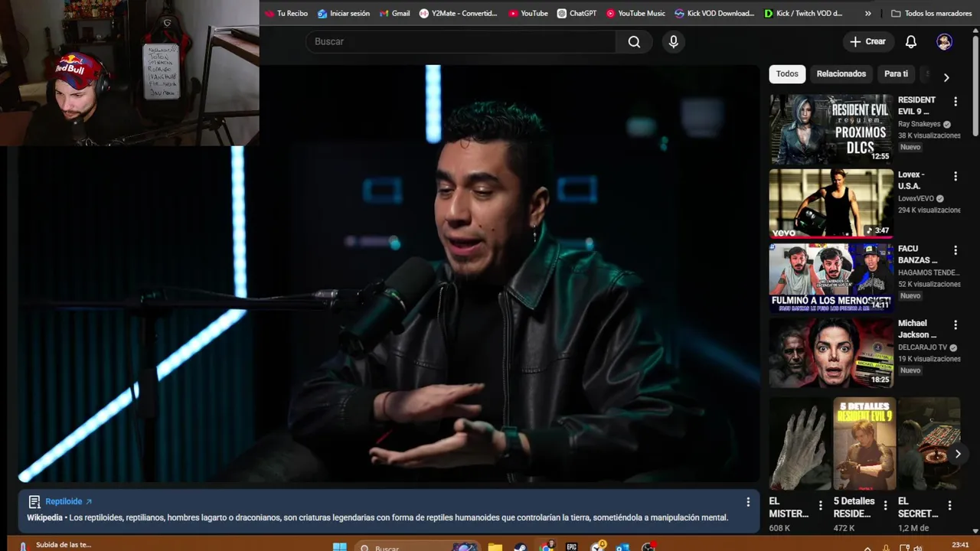Screen dimensions: 980x551
Task: Open the Resident Evil Proximos DLCs thumbnail
Action: pos(831,129)
